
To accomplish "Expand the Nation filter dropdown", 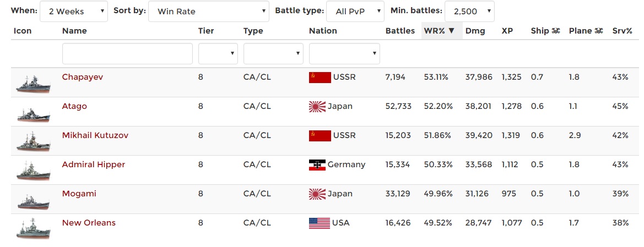I will click(344, 54).
